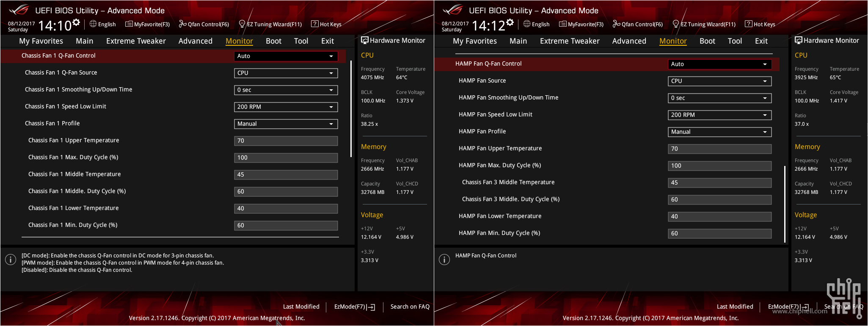Open Chassis Fan 1 Speed Low Limit dropdown
The width and height of the screenshot is (868, 326).
[x=286, y=107]
